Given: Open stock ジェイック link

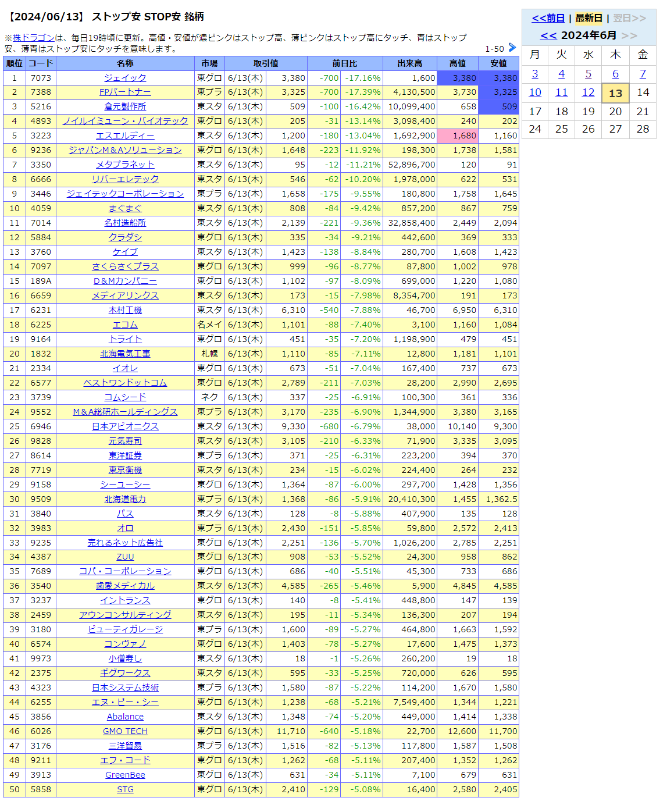Looking at the screenshot, I should (125, 78).
